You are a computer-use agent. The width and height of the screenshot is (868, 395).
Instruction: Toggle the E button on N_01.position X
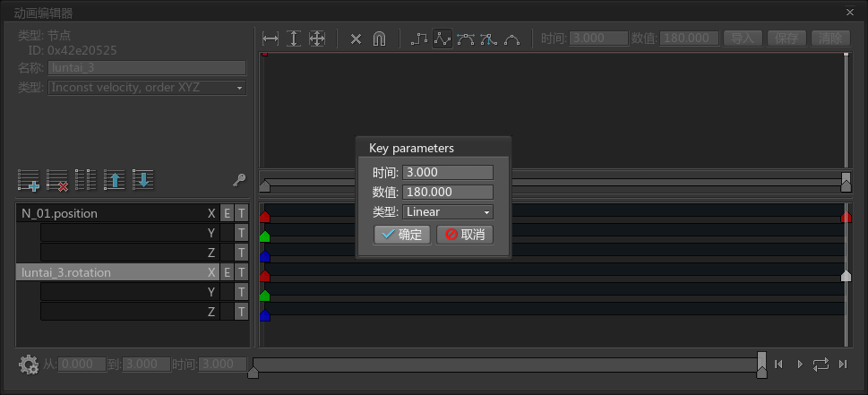(x=227, y=213)
